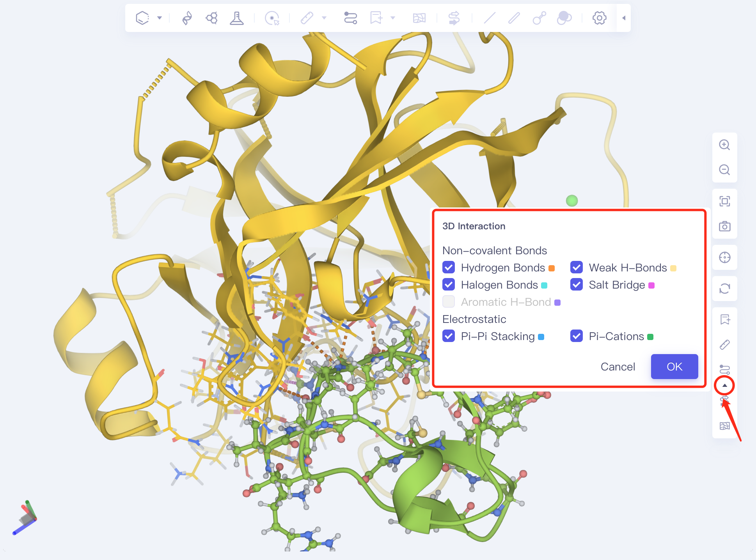This screenshot has height=560, width=756.
Task: Select the overlapping spheres representation style
Action: click(564, 18)
